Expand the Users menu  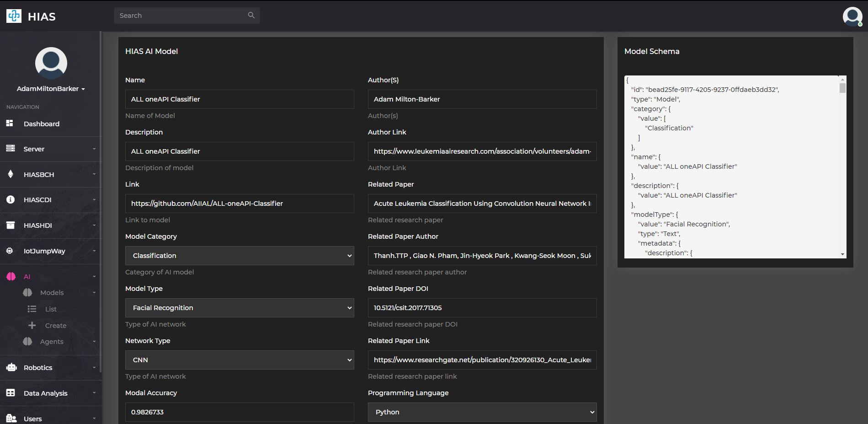point(94,419)
